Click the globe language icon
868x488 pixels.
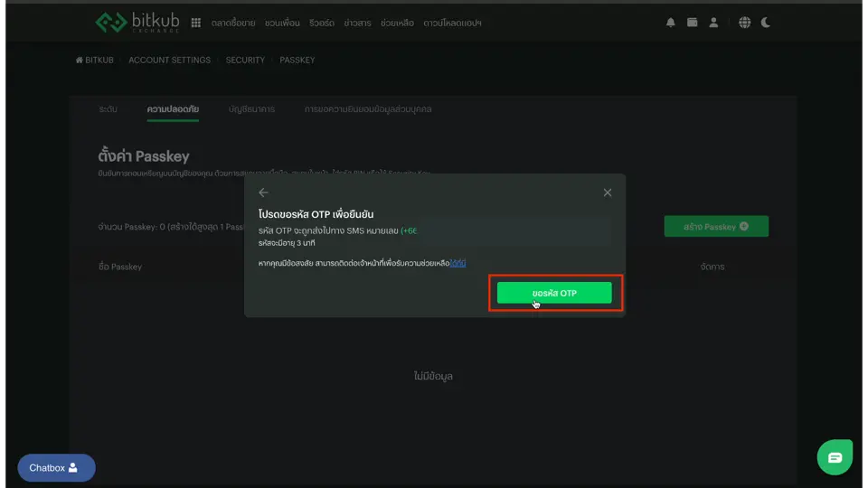pyautogui.click(x=744, y=23)
